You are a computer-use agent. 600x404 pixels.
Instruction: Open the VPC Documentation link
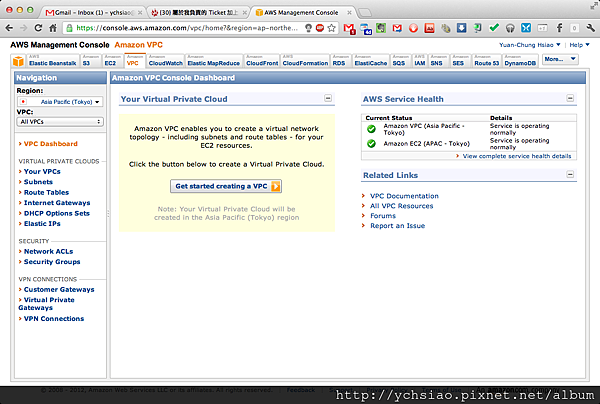[x=404, y=196]
